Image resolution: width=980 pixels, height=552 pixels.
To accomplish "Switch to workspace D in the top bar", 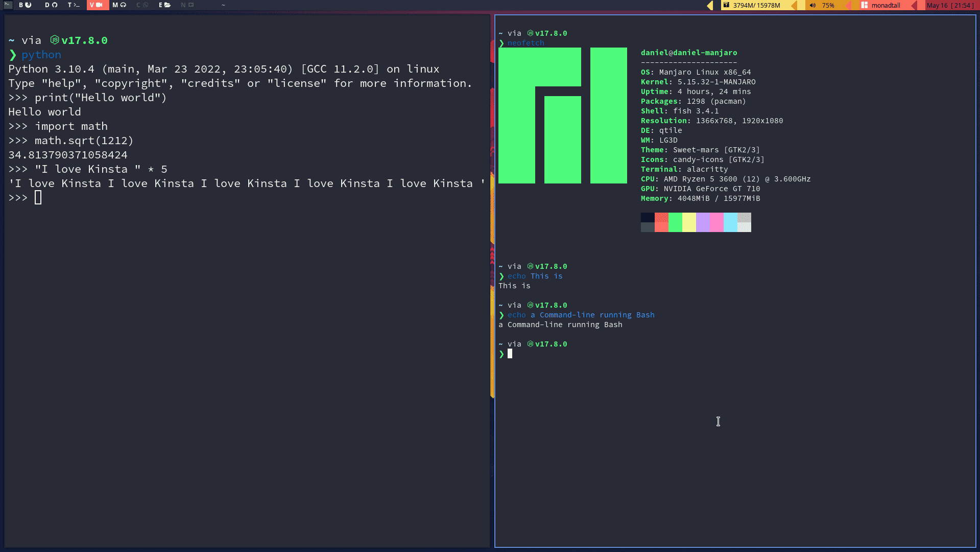I will (46, 5).
